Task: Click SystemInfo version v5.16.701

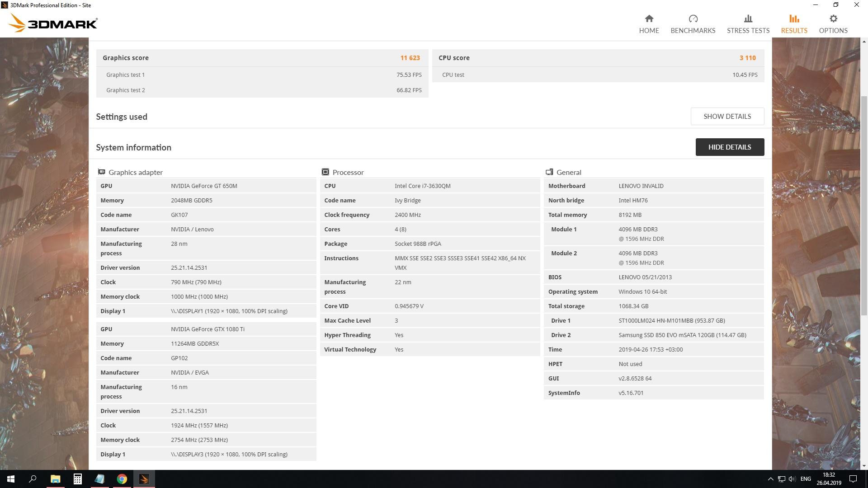Action: tap(631, 393)
